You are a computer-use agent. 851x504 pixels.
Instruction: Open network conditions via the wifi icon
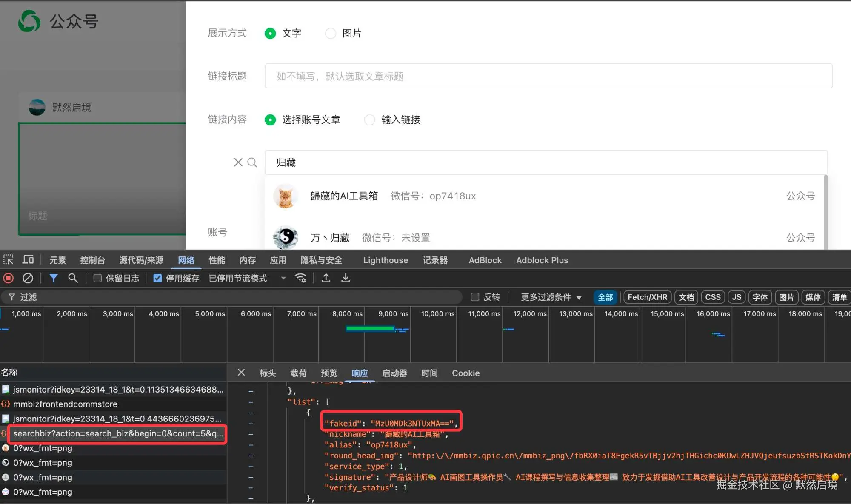coord(301,278)
